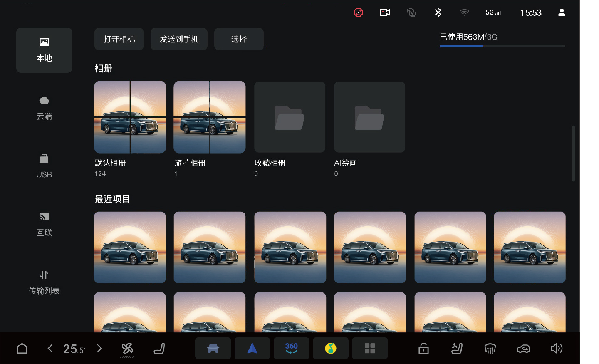Open the fourth recent photo in first row
This screenshot has height=364, width=599.
coord(370,248)
